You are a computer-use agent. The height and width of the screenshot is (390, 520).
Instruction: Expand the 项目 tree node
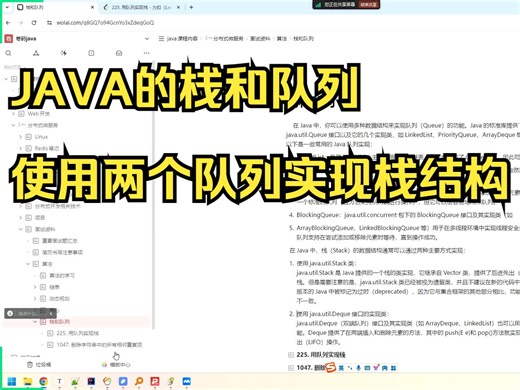(x=20, y=218)
